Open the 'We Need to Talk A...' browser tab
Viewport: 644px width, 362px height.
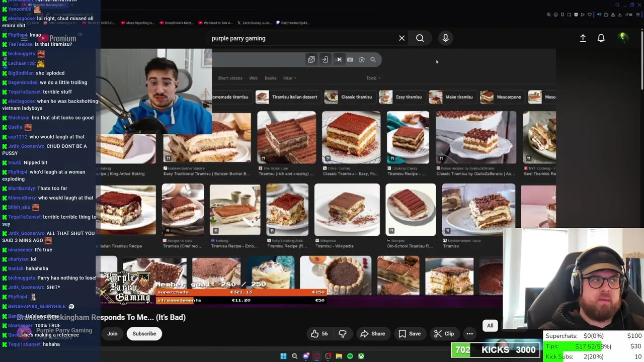(215, 23)
